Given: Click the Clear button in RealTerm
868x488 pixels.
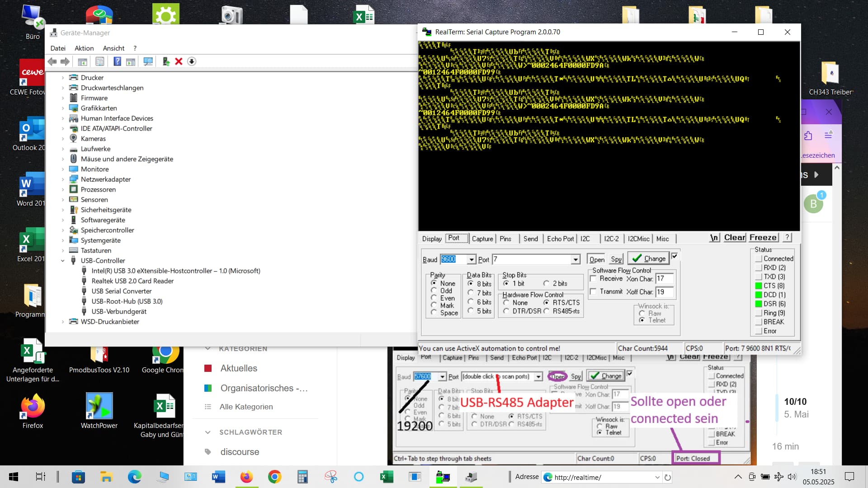Looking at the screenshot, I should [735, 238].
